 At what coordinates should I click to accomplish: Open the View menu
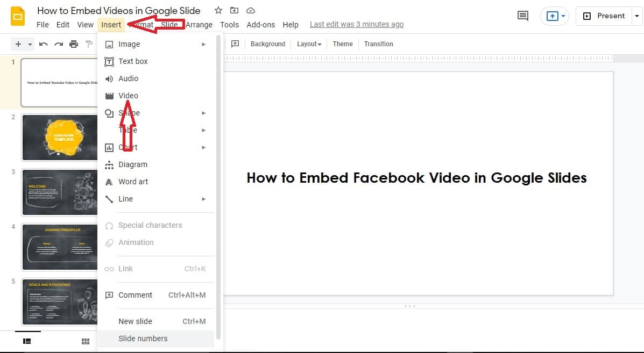(x=86, y=25)
